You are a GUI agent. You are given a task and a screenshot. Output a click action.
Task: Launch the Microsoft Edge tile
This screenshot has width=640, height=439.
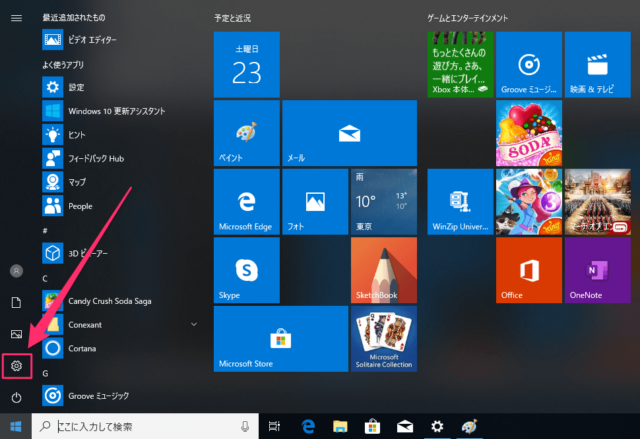pyautogui.click(x=247, y=202)
